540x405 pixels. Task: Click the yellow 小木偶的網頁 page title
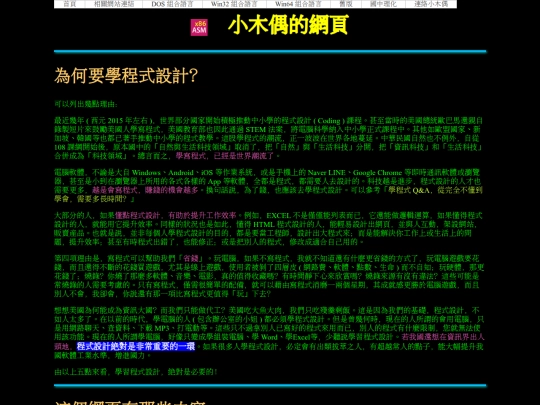(288, 25)
